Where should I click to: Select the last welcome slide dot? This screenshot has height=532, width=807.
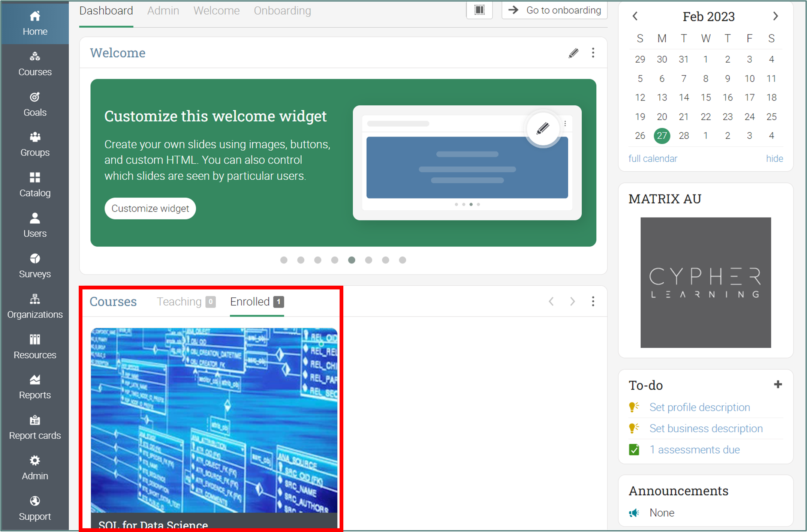(x=402, y=260)
